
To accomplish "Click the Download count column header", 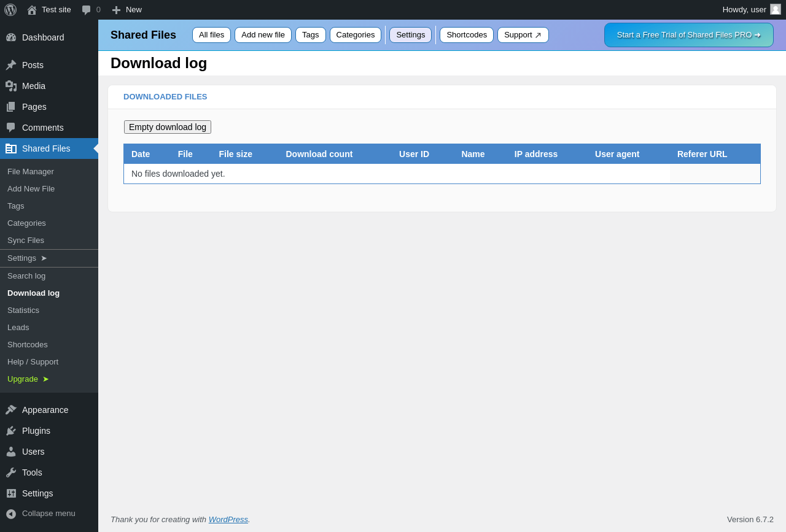I will [319, 154].
